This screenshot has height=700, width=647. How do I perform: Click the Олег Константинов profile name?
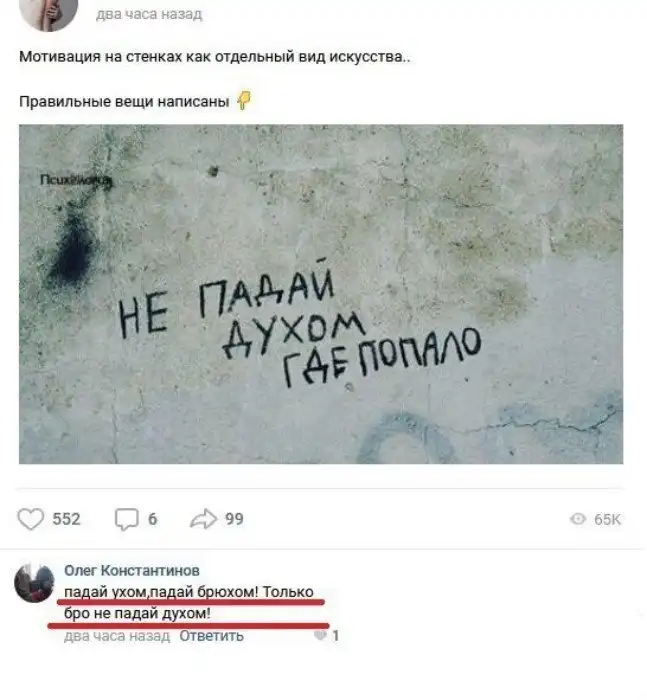pyautogui.click(x=132, y=570)
